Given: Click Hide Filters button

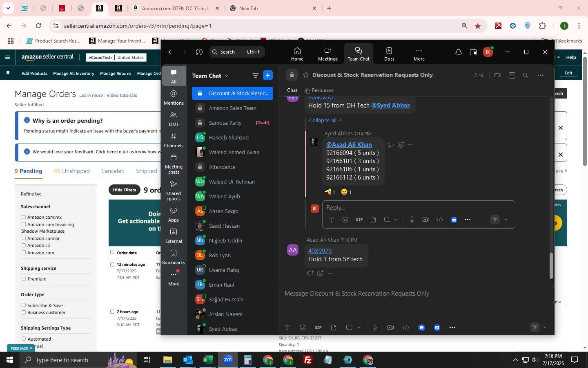Looking at the screenshot, I should pos(125,190).
